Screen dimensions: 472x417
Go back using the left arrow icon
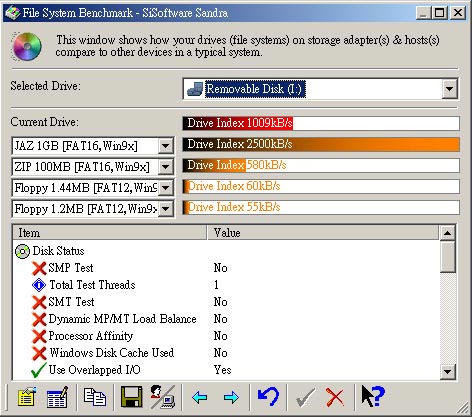pyautogui.click(x=200, y=397)
